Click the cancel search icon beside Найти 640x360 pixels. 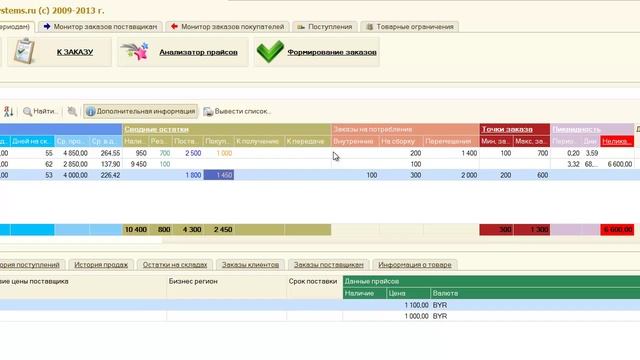[x=72, y=111]
